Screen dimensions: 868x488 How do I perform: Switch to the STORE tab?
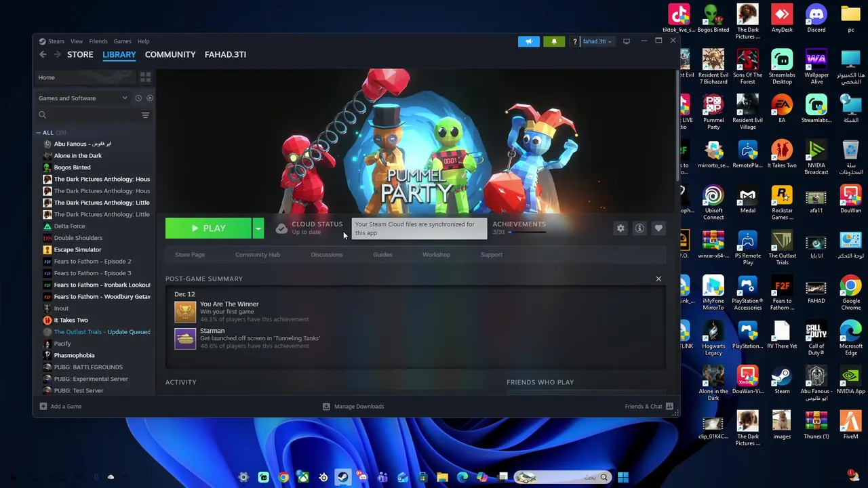(x=80, y=54)
